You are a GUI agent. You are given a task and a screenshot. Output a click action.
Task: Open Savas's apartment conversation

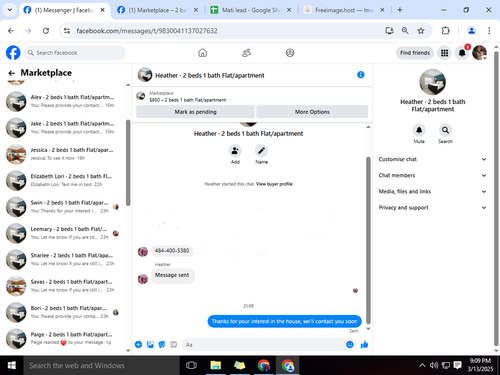click(x=63, y=285)
